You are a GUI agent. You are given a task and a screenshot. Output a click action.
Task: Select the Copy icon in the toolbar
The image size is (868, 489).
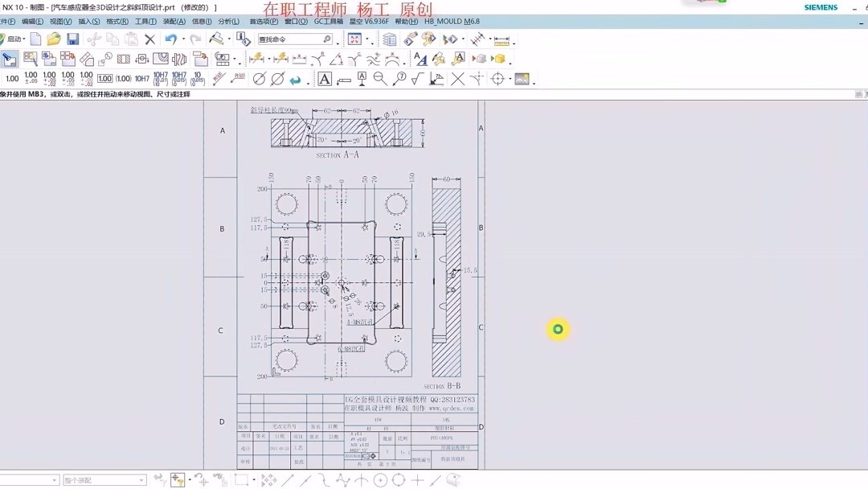(112, 38)
